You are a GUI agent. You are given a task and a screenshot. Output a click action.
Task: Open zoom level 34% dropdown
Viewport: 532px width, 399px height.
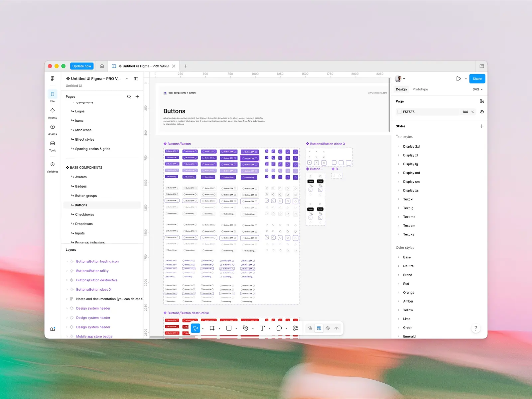pos(477,89)
